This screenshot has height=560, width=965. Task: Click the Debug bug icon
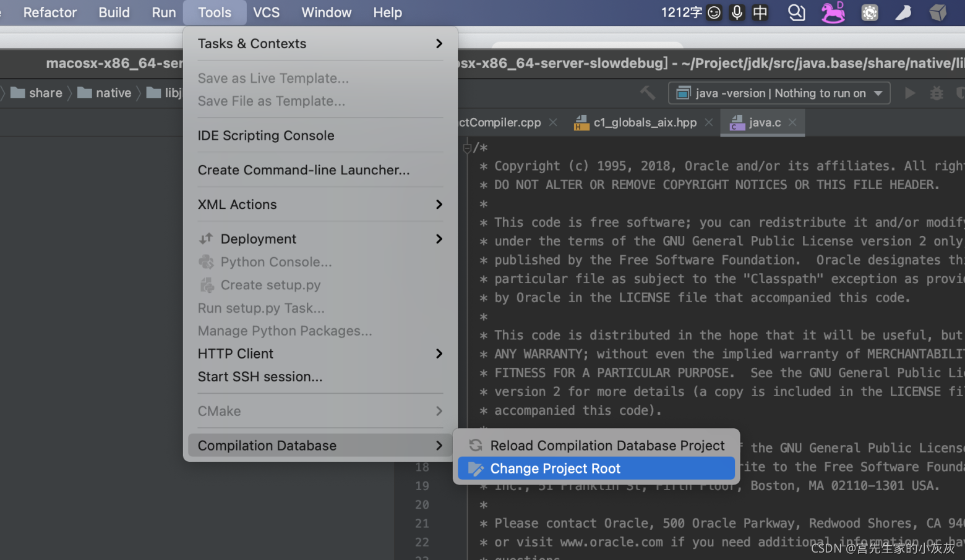click(x=937, y=93)
